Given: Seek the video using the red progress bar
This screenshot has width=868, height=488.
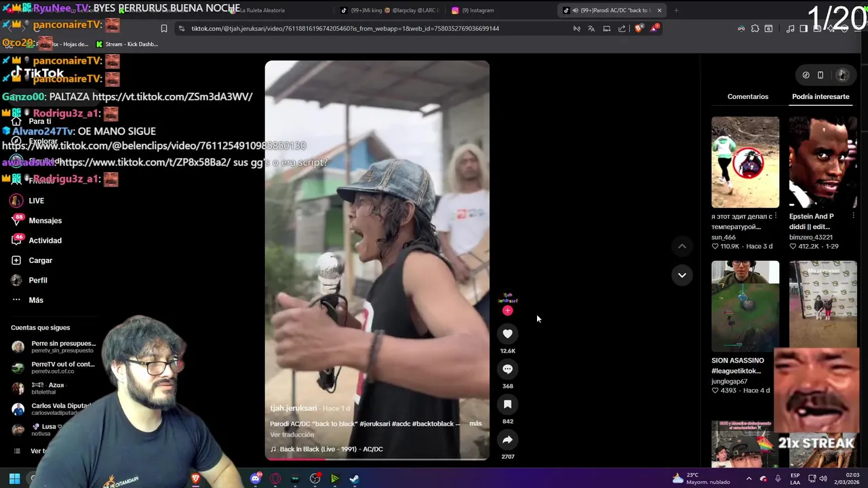Looking at the screenshot, I should pyautogui.click(x=377, y=460).
